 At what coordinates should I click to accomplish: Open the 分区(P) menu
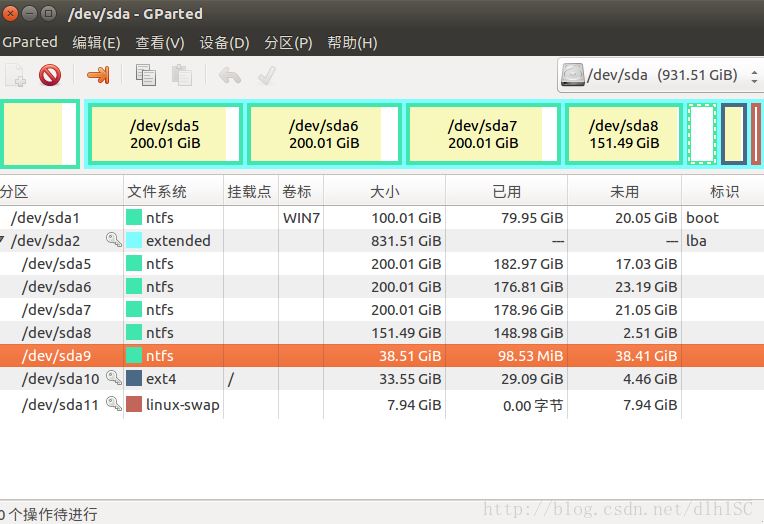pyautogui.click(x=288, y=43)
